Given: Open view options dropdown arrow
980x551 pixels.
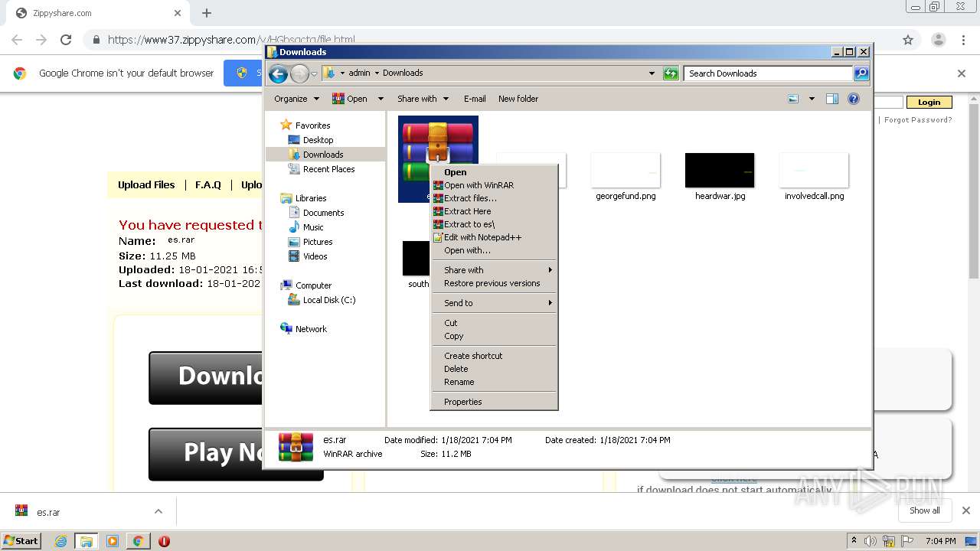Looking at the screenshot, I should pos(812,99).
